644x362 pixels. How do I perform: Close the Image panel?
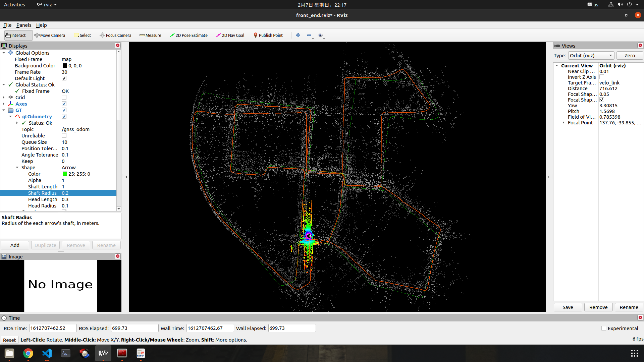click(118, 256)
